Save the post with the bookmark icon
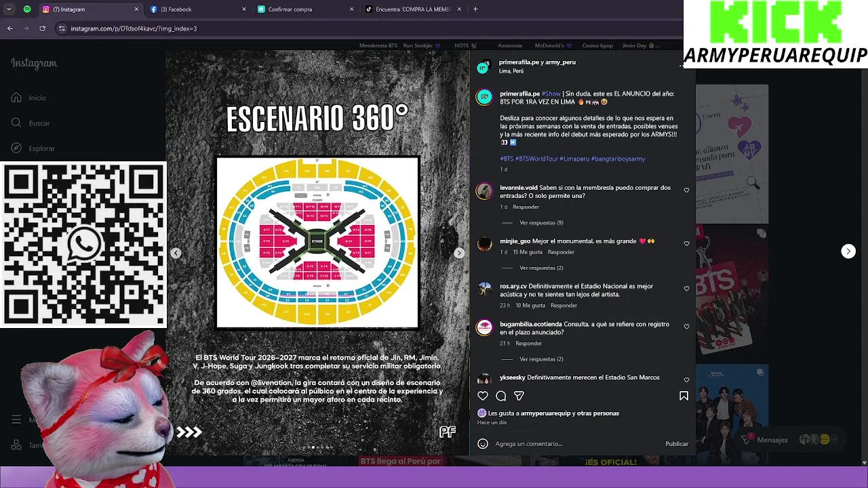This screenshot has height=488, width=868. pyautogui.click(x=684, y=396)
